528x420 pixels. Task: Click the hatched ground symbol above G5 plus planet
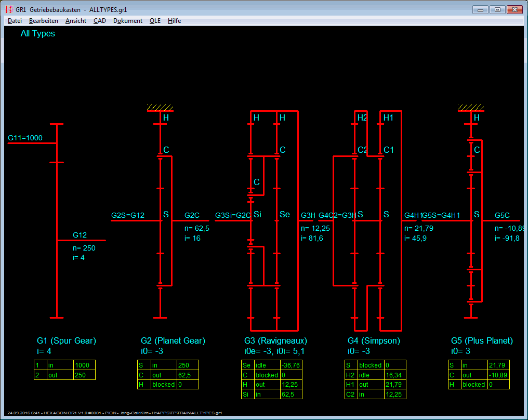[x=471, y=108]
